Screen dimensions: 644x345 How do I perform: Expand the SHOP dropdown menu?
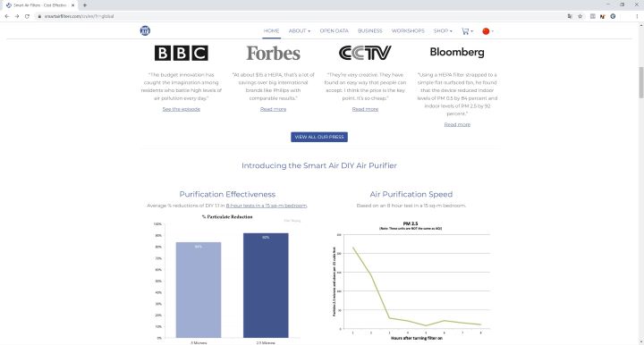(x=443, y=31)
